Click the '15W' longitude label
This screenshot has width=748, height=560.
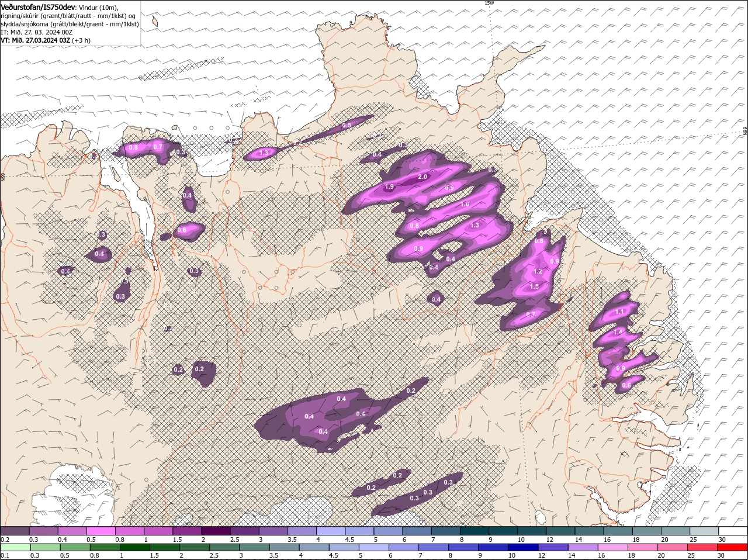point(489,3)
